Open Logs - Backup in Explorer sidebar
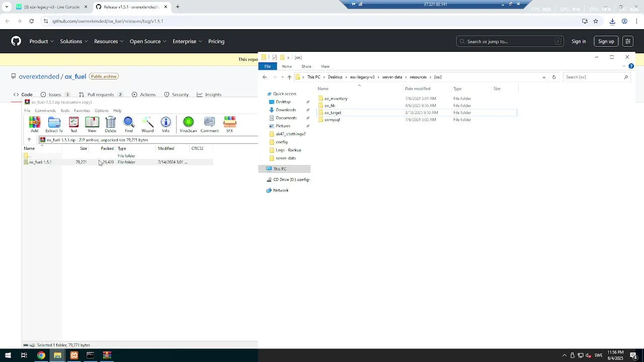The height and width of the screenshot is (362, 644). coord(288,150)
